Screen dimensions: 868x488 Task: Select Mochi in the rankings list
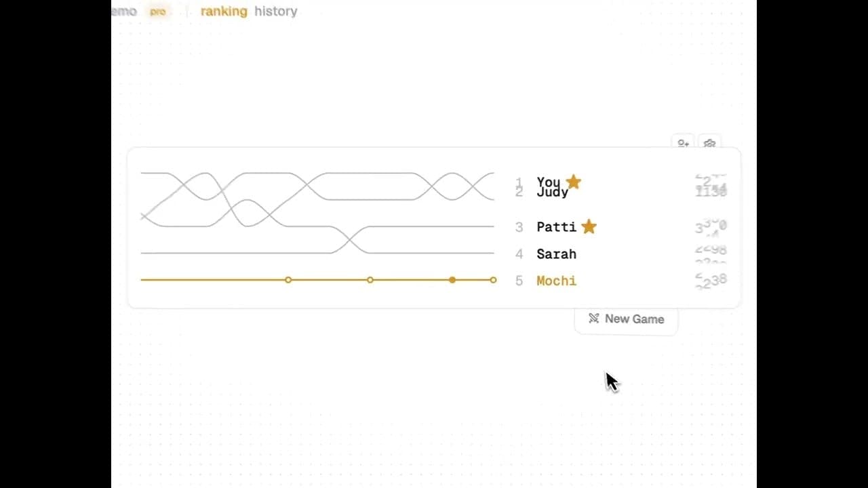pyautogui.click(x=556, y=281)
